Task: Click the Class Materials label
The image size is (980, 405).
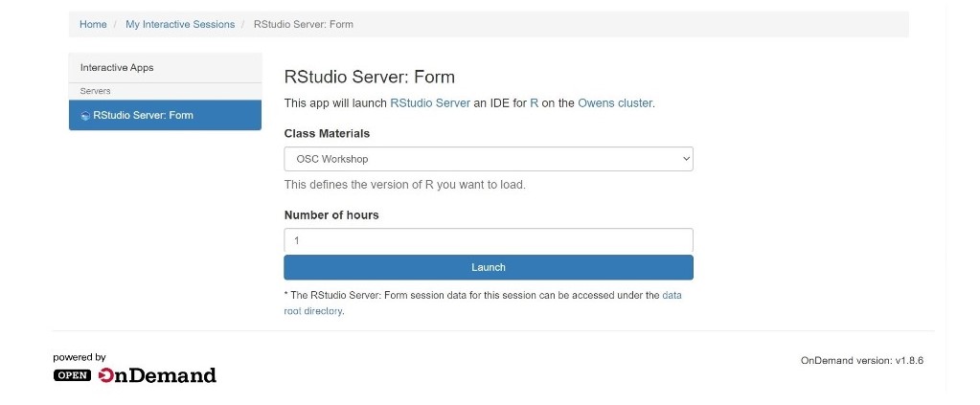Action: [x=327, y=133]
